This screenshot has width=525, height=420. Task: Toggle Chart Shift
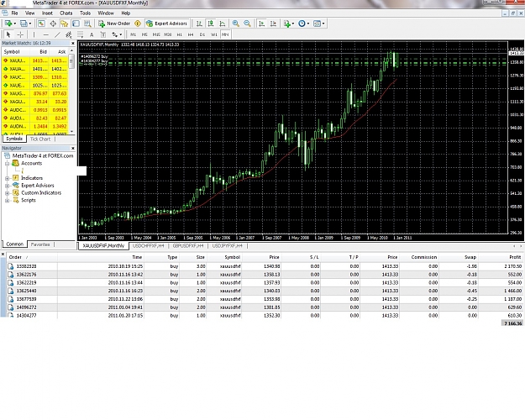click(274, 24)
